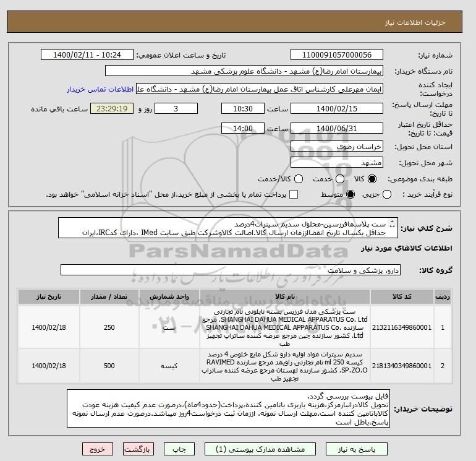Select the متوسط purchase type radio

click(351, 194)
